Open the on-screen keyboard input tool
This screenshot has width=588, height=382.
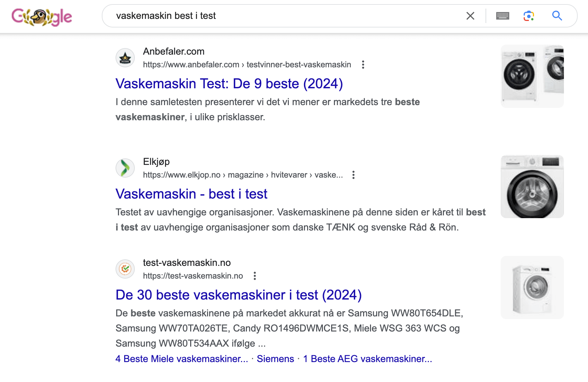coord(503,16)
